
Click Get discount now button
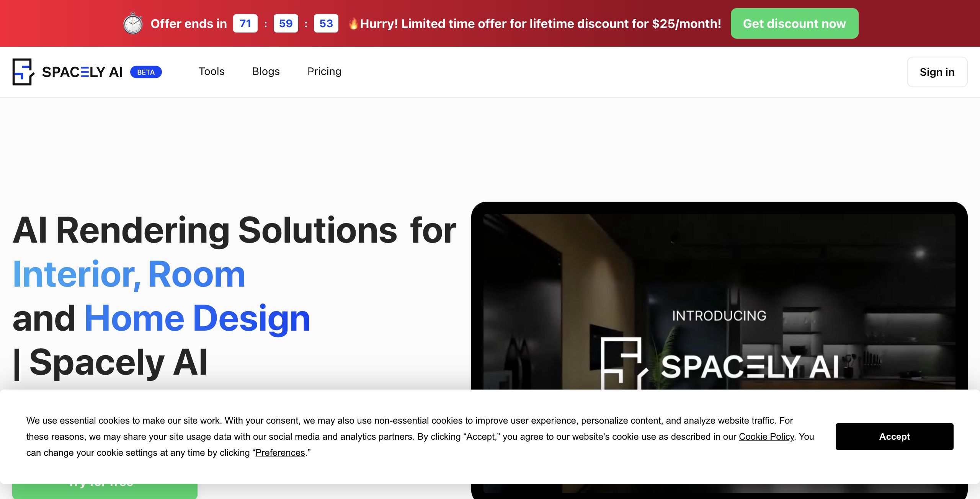click(794, 23)
